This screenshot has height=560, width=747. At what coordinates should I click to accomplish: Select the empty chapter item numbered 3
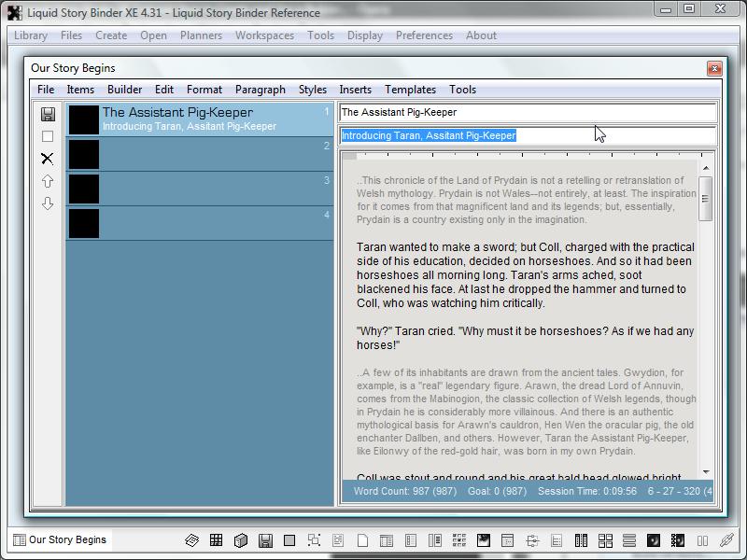(x=200, y=189)
